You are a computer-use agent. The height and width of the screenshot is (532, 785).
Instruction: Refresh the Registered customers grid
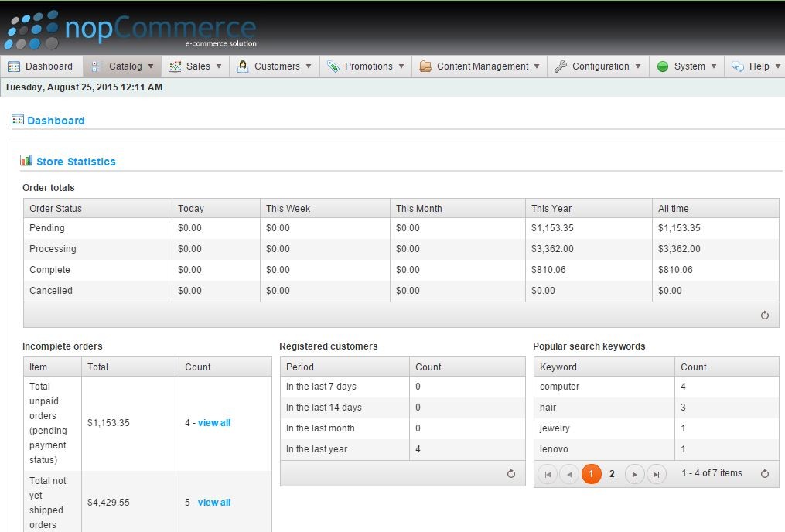coord(511,474)
